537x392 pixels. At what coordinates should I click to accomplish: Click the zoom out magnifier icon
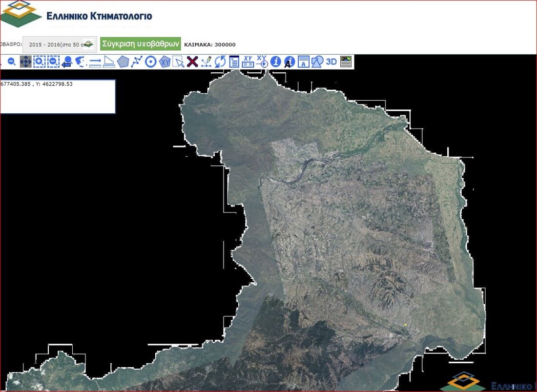click(x=12, y=62)
